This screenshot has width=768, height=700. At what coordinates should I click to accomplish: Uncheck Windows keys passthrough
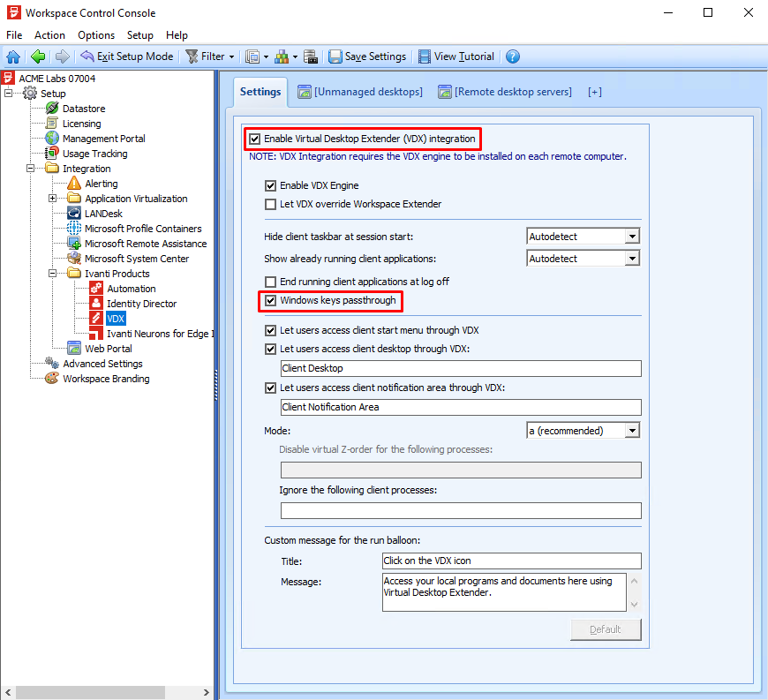point(270,301)
